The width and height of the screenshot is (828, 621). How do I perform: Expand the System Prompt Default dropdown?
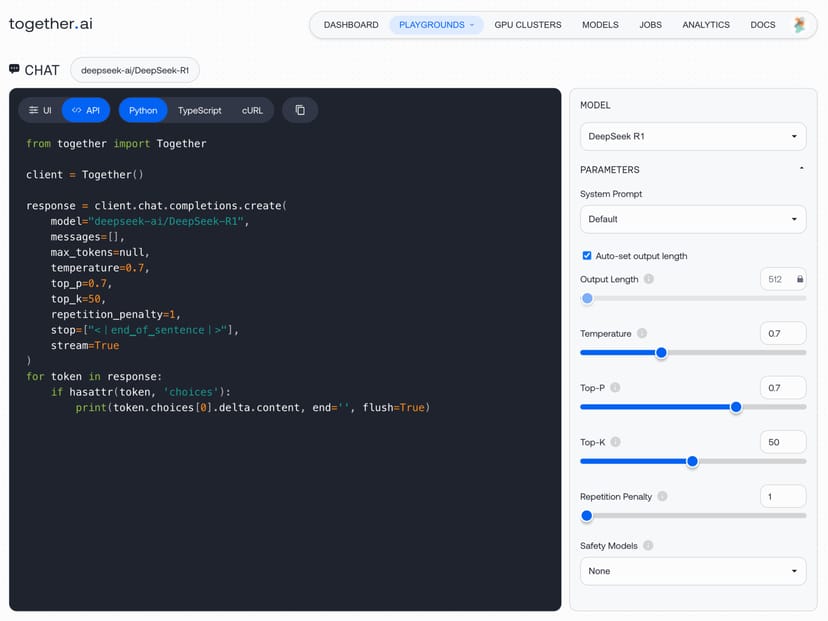(x=693, y=219)
